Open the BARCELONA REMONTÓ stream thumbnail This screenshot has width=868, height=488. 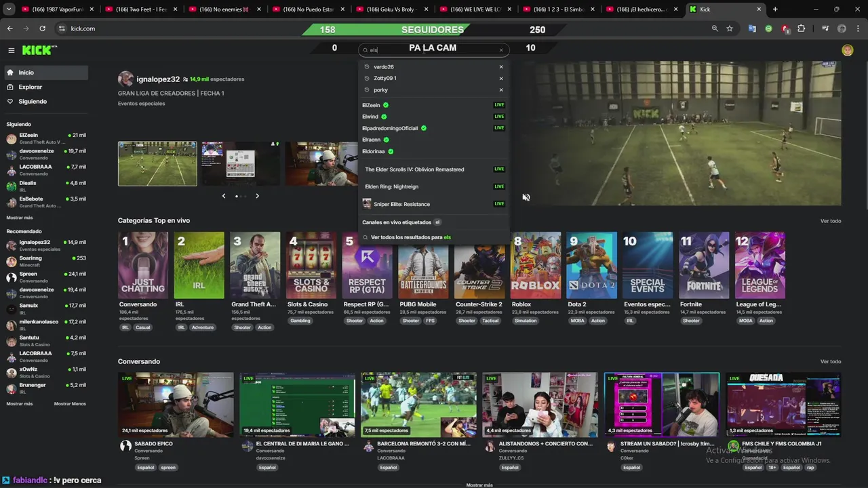tap(418, 404)
